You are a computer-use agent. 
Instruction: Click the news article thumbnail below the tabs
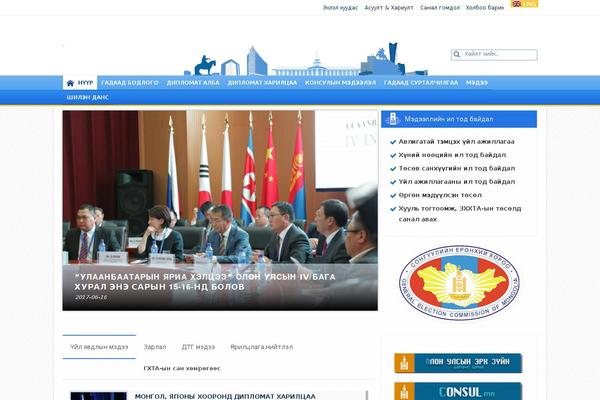tap(98, 396)
